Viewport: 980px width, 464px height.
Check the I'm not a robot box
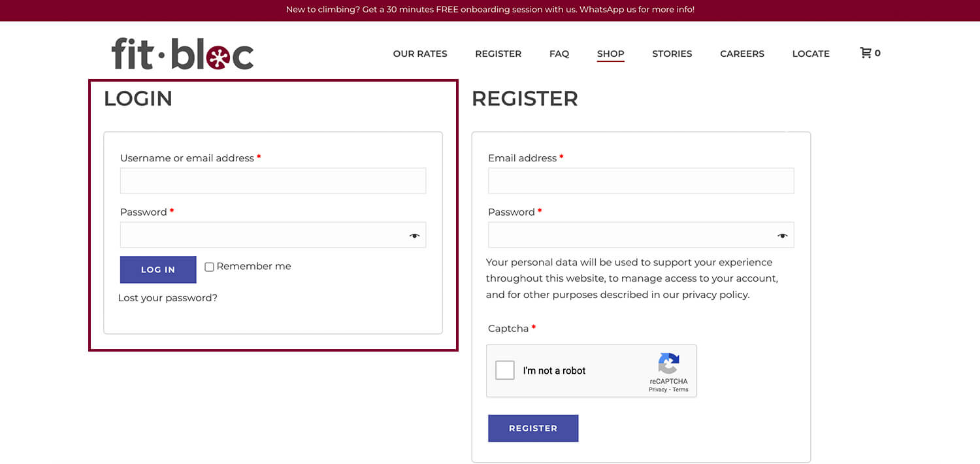pos(505,371)
